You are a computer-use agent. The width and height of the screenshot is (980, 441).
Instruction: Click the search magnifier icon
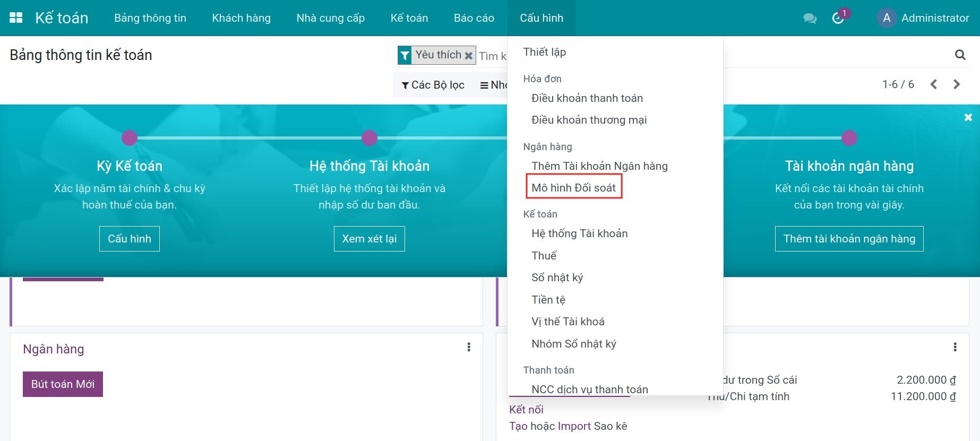point(960,55)
